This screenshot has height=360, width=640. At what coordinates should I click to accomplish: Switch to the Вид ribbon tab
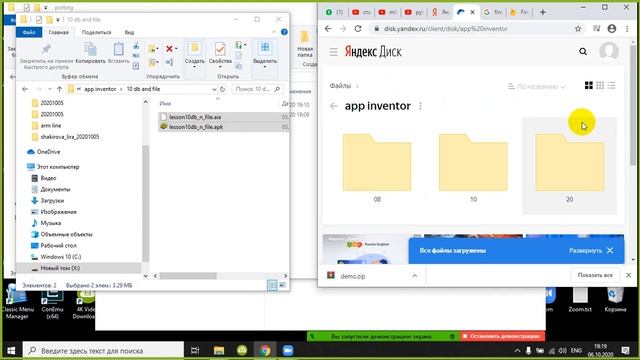point(129,32)
